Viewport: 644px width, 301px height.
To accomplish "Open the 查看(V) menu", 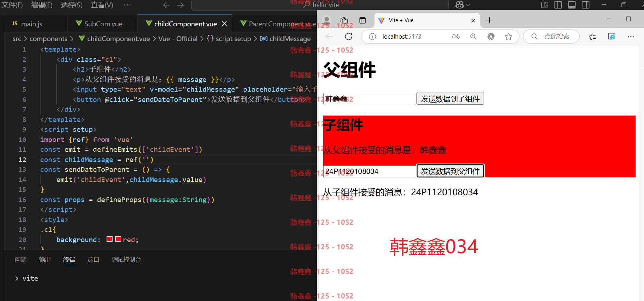I will pyautogui.click(x=102, y=5).
